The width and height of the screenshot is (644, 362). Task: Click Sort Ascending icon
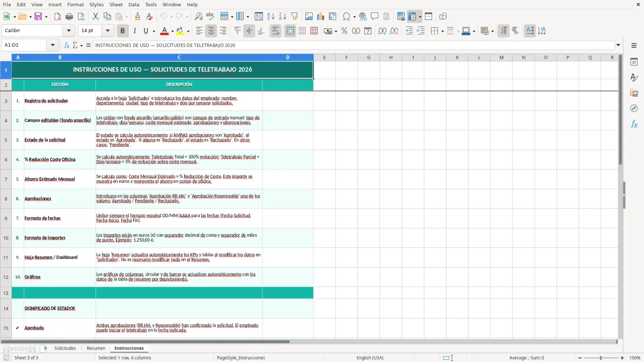(271, 17)
